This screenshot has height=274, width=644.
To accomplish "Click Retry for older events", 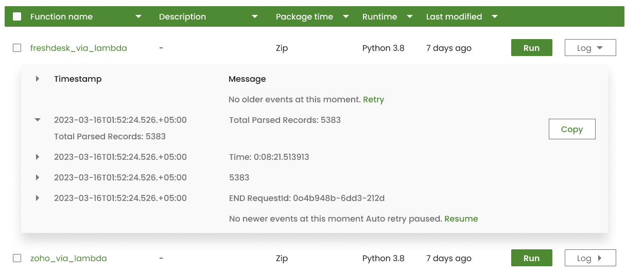I will 373,99.
